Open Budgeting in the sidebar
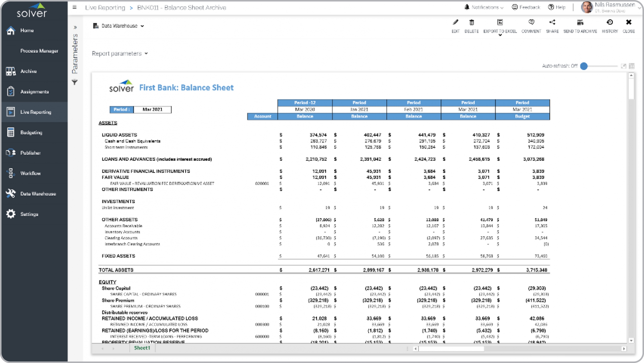This screenshot has height=363, width=644. [x=31, y=133]
